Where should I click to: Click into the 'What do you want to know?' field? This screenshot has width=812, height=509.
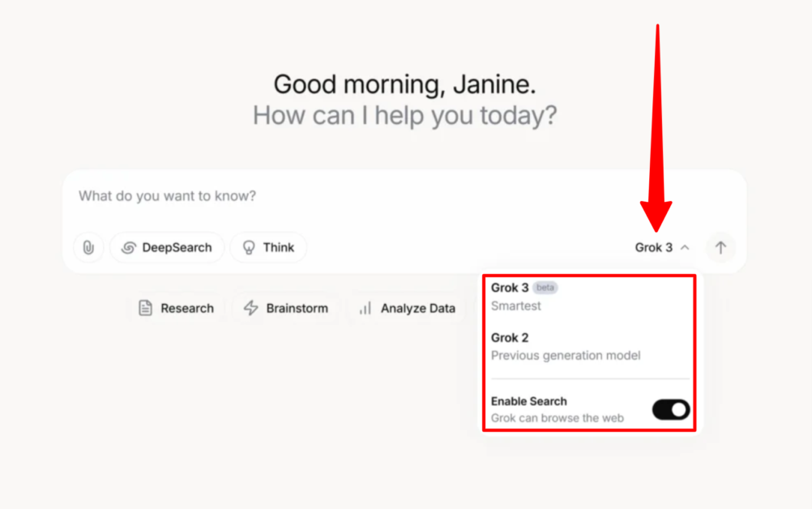click(404, 196)
